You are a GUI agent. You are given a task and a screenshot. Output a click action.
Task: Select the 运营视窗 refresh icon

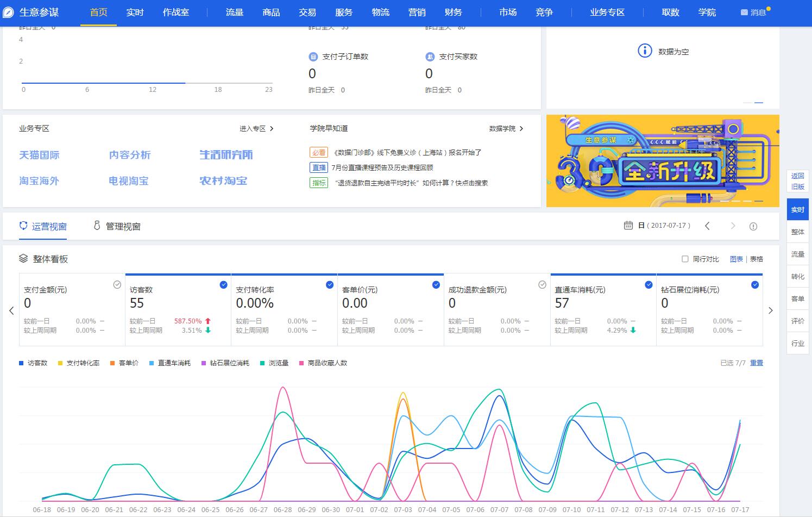[x=23, y=225]
